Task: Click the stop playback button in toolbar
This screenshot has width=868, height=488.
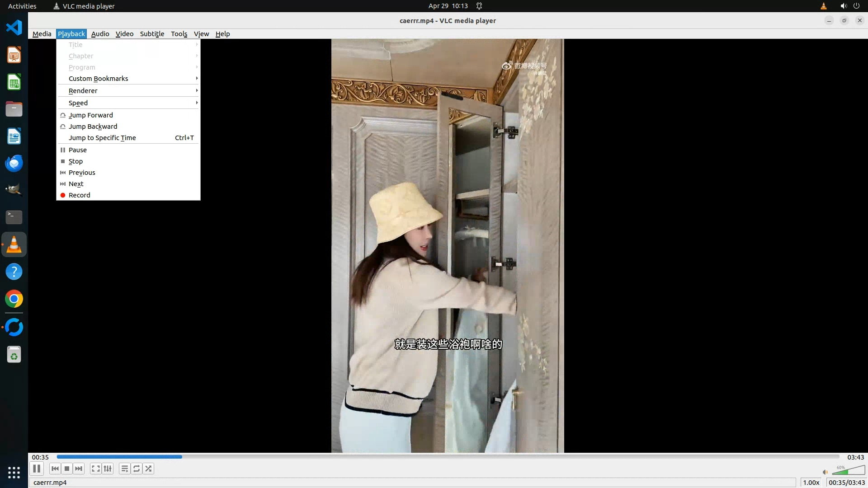Action: coord(67,469)
